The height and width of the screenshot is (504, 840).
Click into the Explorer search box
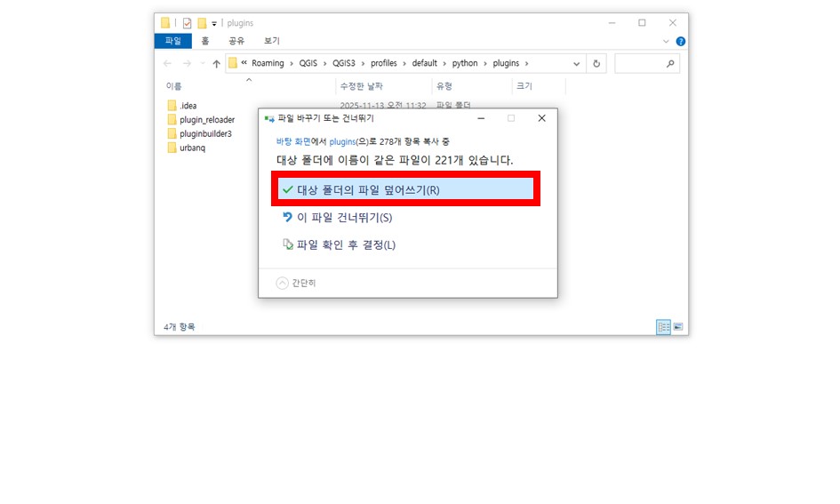point(640,63)
